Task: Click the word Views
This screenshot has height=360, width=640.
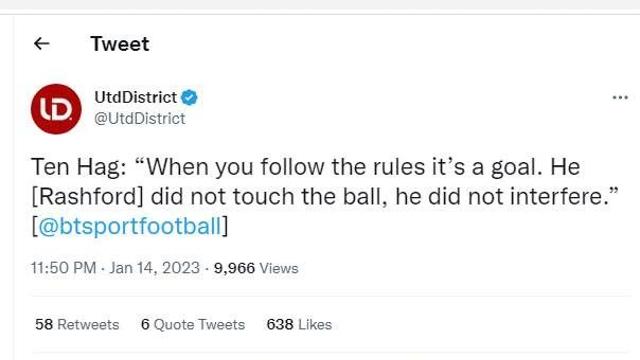Action: point(279,268)
